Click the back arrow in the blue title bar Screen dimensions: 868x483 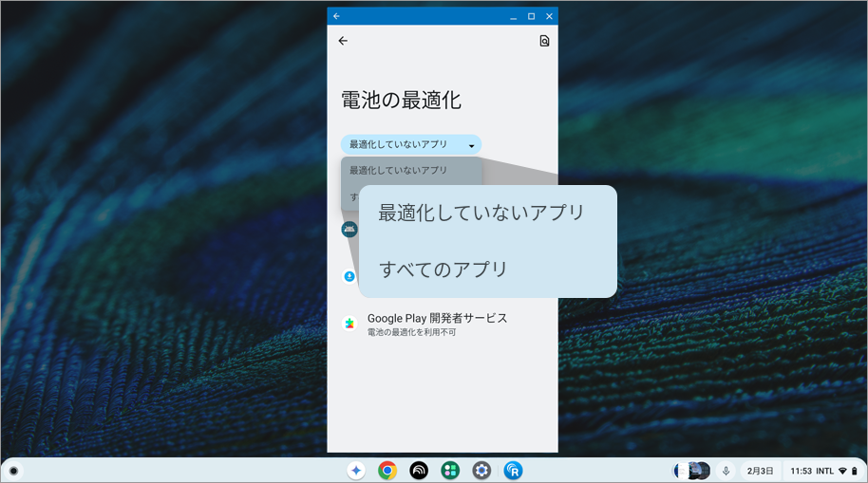336,16
